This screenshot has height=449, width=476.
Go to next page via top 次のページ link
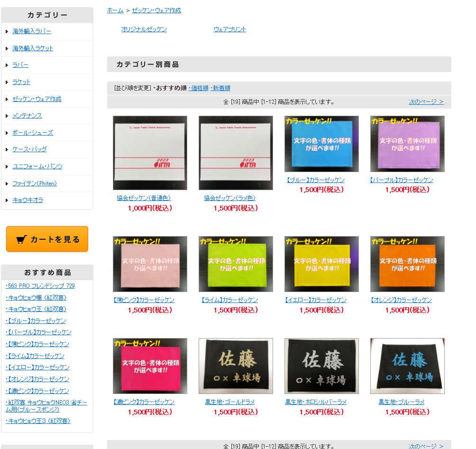point(426,102)
